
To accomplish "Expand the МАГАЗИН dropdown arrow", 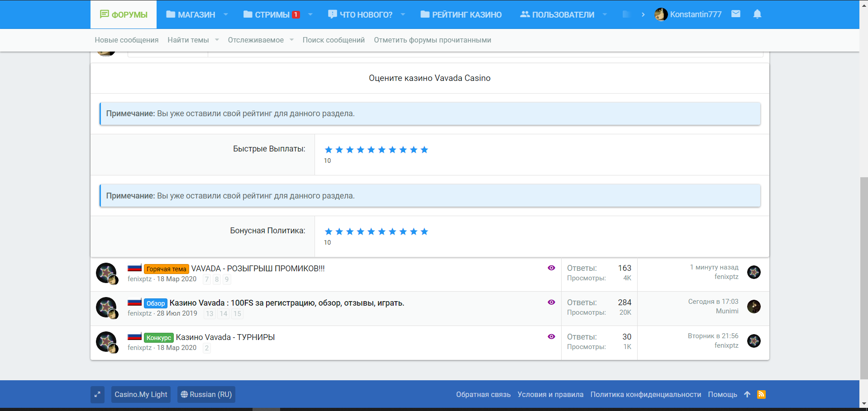I will coord(225,14).
